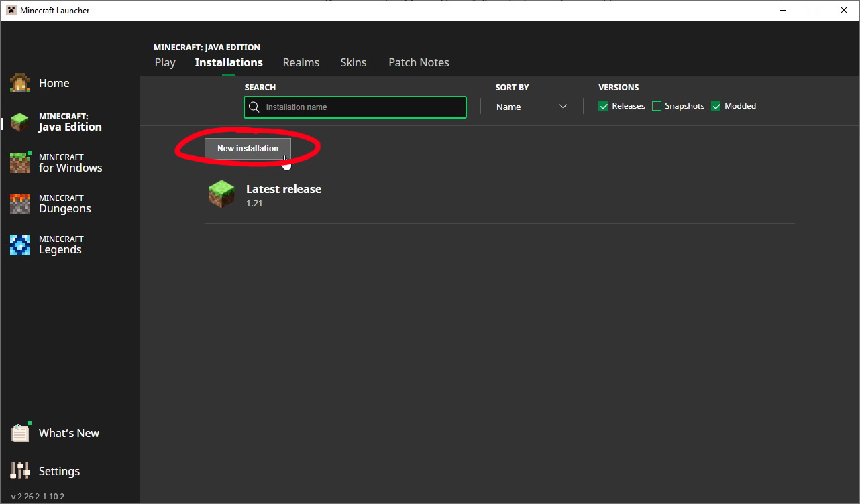Open Minecraft for Windows dirt block icon
The width and height of the screenshot is (860, 504).
click(x=20, y=163)
